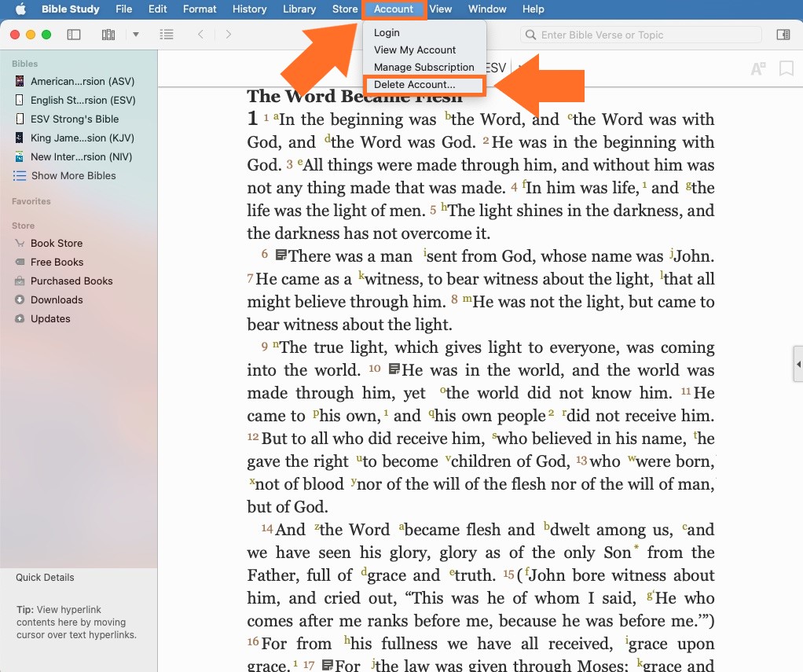Open Downloads in the Store section
Image resolution: width=803 pixels, height=672 pixels.
pos(57,300)
